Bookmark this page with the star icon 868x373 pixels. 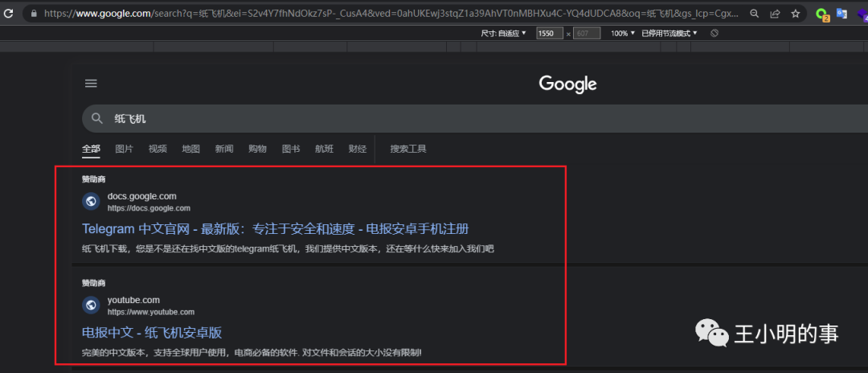pyautogui.click(x=796, y=14)
